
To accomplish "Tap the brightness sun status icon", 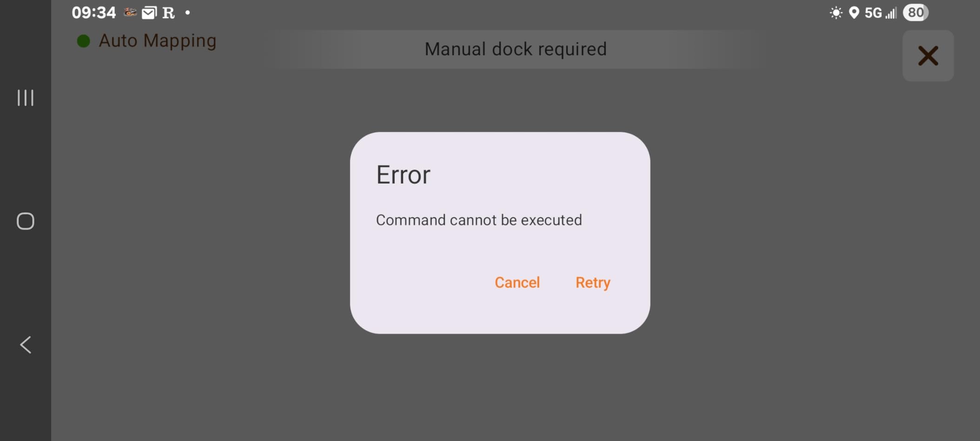I will [x=835, y=13].
